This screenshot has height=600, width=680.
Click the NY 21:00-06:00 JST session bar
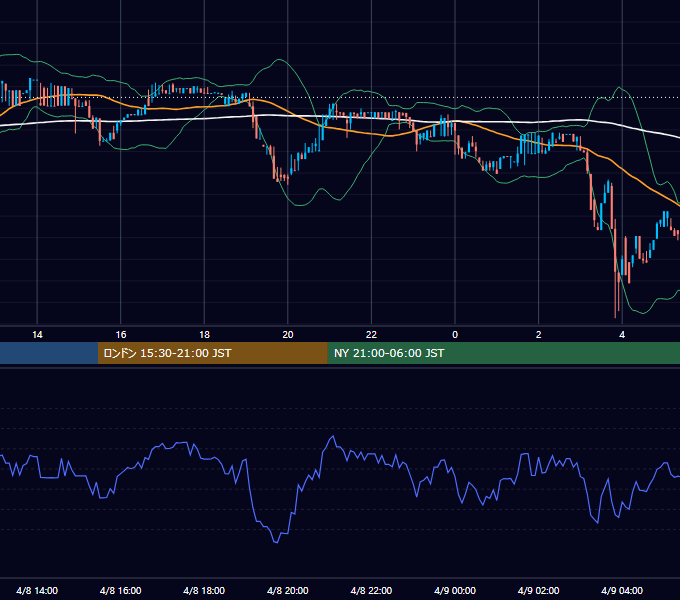click(503, 353)
